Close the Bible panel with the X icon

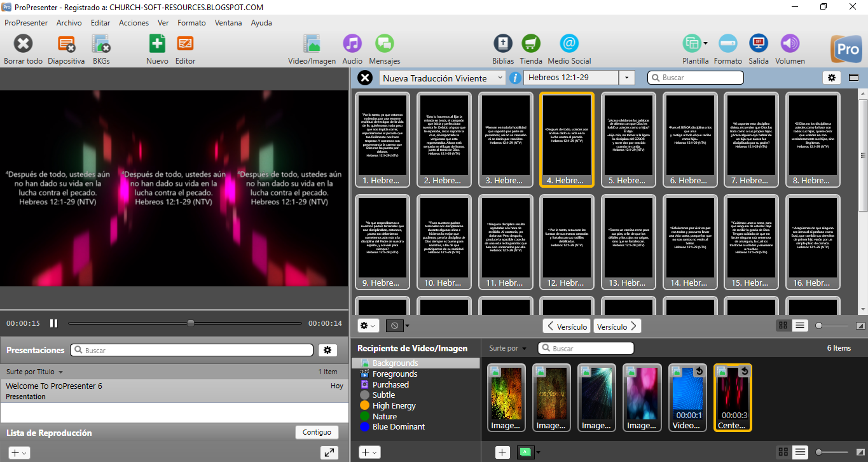pos(365,78)
